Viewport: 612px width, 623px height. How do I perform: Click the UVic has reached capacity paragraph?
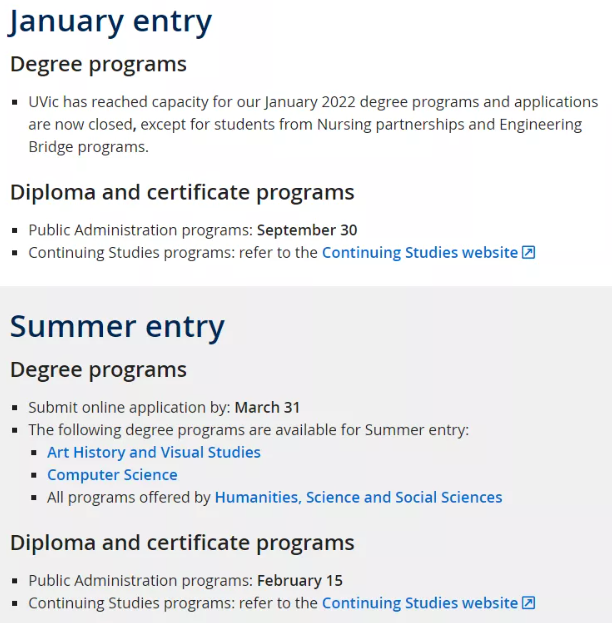click(x=313, y=124)
